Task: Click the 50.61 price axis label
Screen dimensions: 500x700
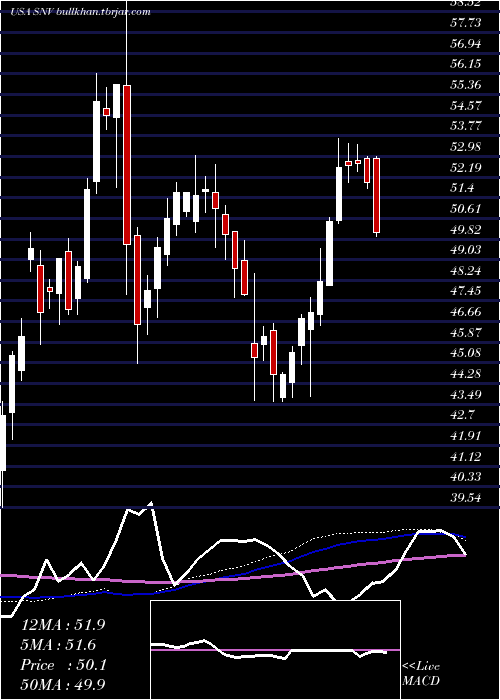Action: coord(465,209)
